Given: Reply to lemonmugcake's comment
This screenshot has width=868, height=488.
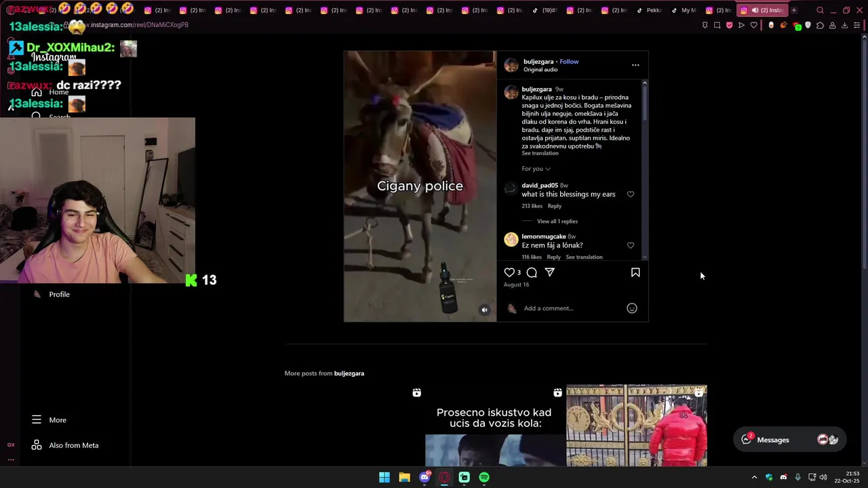Looking at the screenshot, I should [554, 258].
